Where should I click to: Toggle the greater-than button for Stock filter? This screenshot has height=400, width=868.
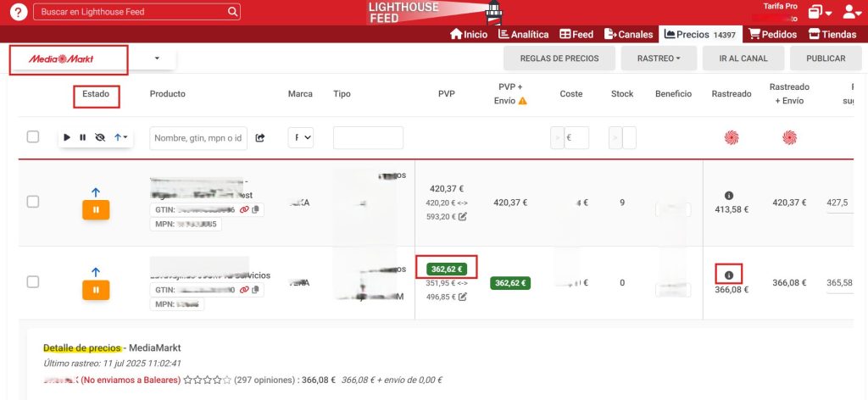615,138
